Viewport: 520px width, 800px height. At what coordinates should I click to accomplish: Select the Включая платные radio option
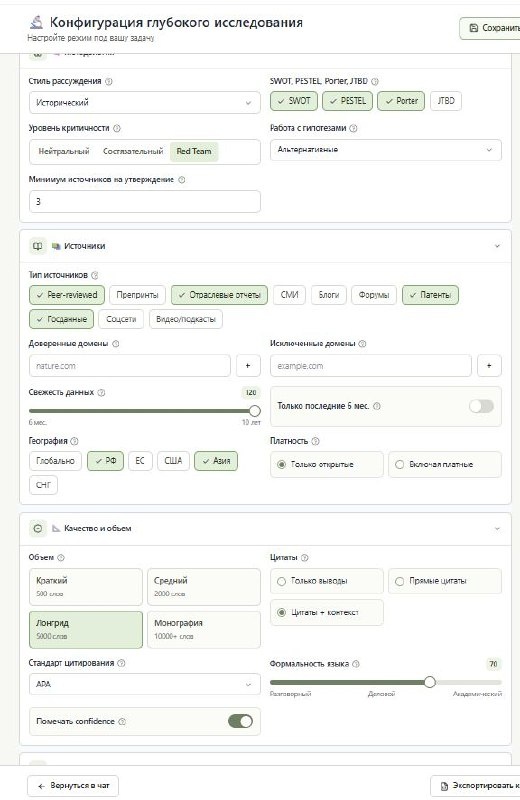tap(445, 464)
